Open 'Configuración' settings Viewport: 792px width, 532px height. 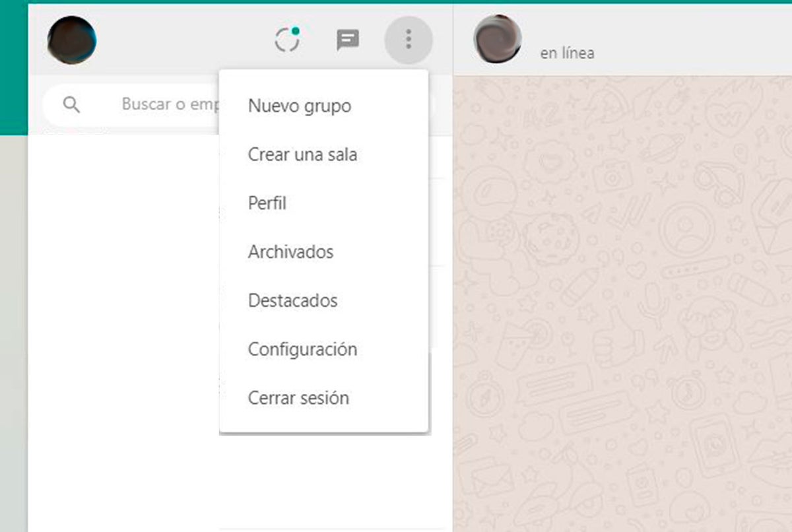click(x=302, y=349)
